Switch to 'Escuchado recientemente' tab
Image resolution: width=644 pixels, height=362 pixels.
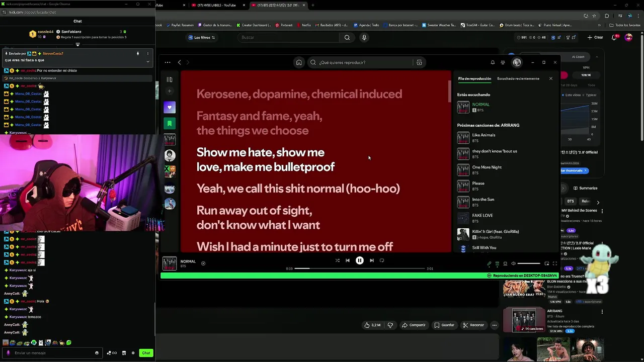point(518,78)
